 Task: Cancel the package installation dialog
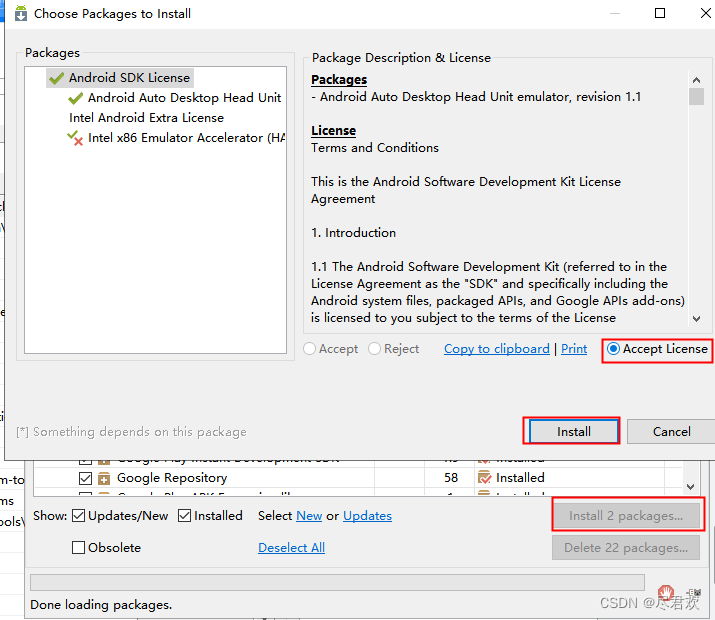coord(671,431)
